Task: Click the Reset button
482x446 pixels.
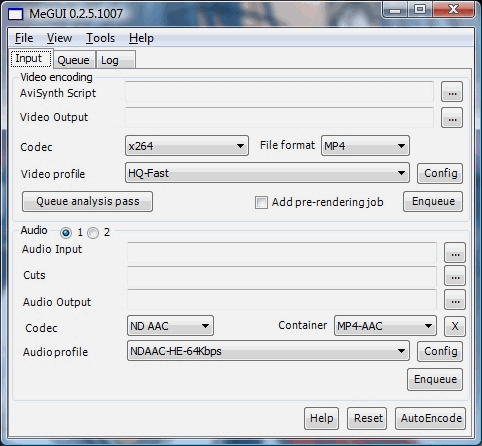Action: pos(367,418)
